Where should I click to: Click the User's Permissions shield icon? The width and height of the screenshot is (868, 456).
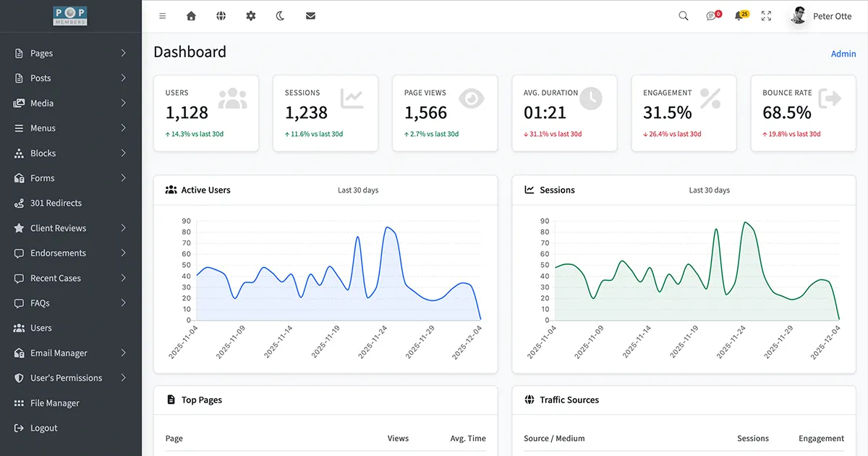pyautogui.click(x=19, y=379)
